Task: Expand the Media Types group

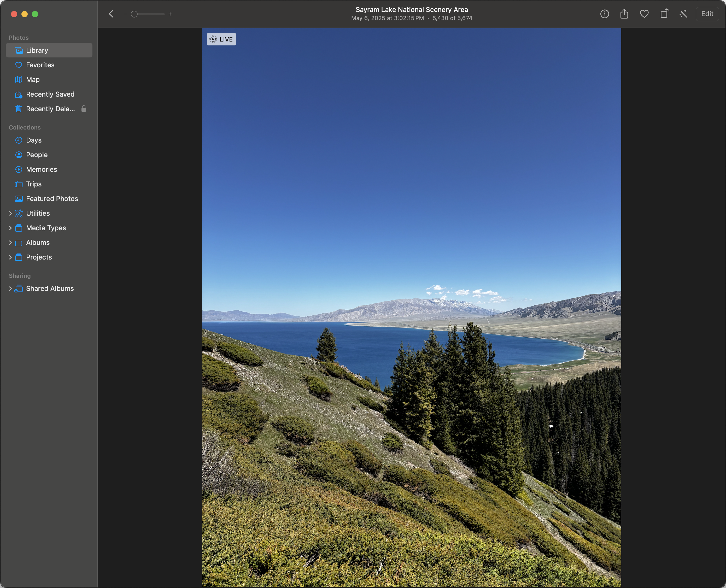Action: (10, 228)
